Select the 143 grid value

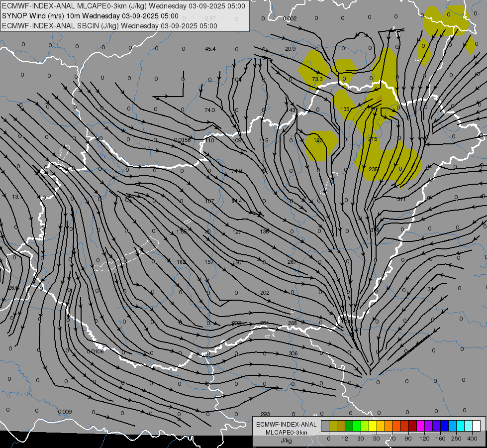(x=291, y=110)
